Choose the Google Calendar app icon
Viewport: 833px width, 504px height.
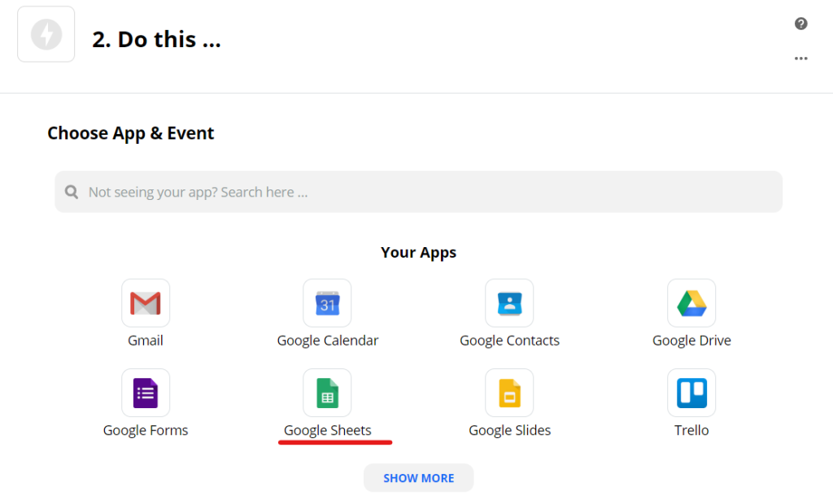point(327,303)
